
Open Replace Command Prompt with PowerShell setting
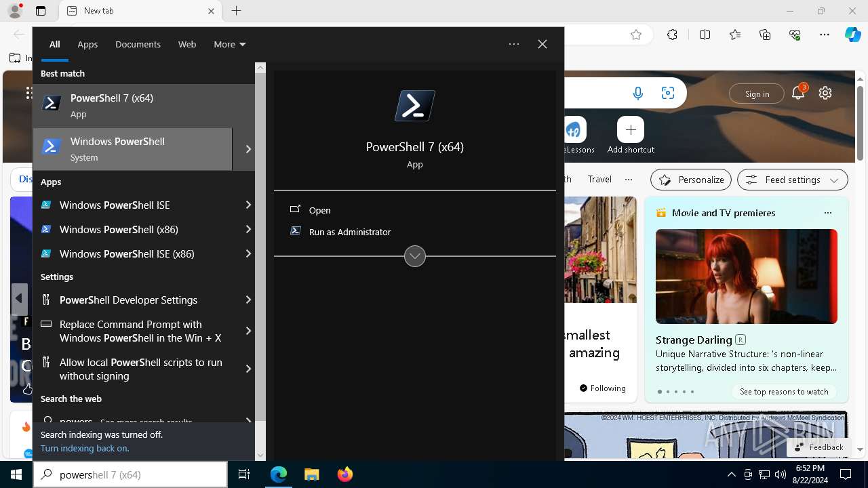136,331
